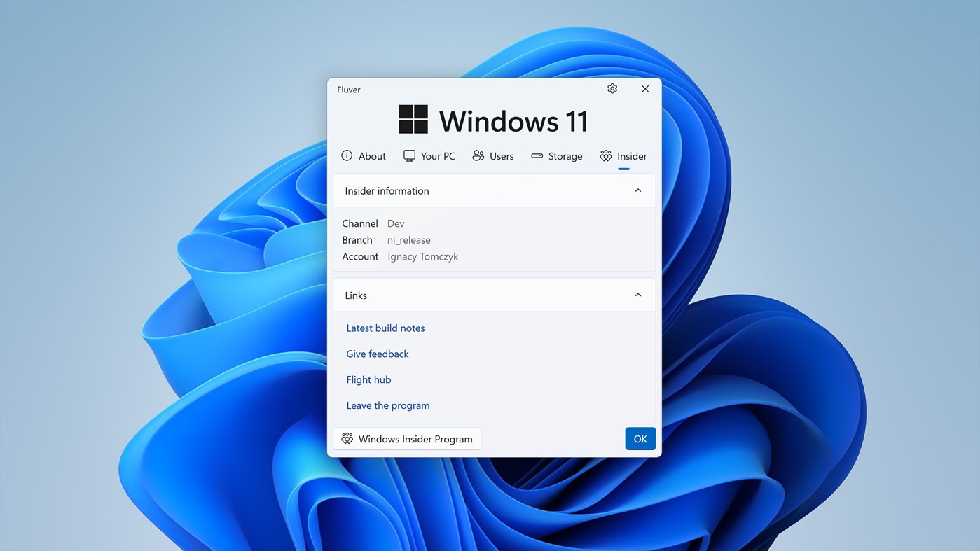
Task: Close the Fluver window
Action: pos(645,89)
